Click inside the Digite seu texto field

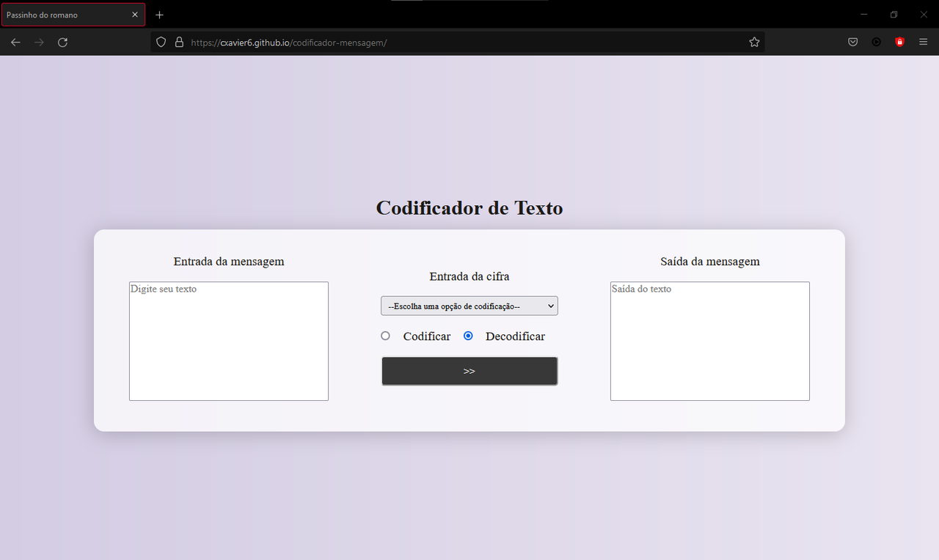click(x=228, y=341)
